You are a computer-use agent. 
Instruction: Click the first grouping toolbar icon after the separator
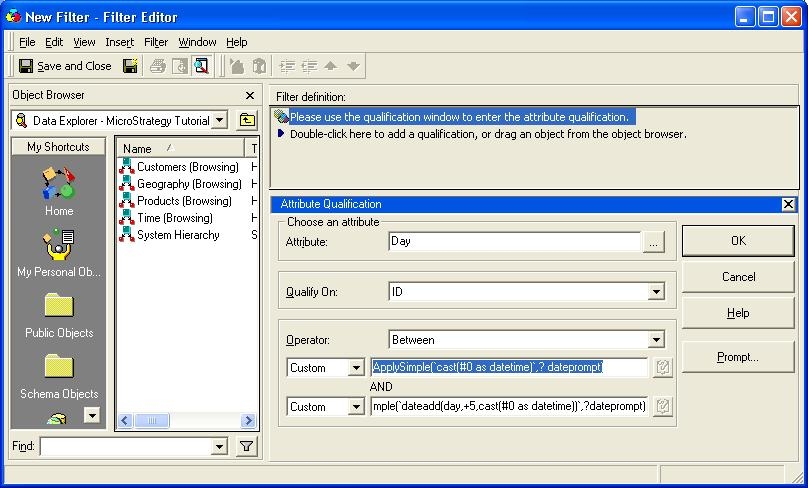(237, 66)
